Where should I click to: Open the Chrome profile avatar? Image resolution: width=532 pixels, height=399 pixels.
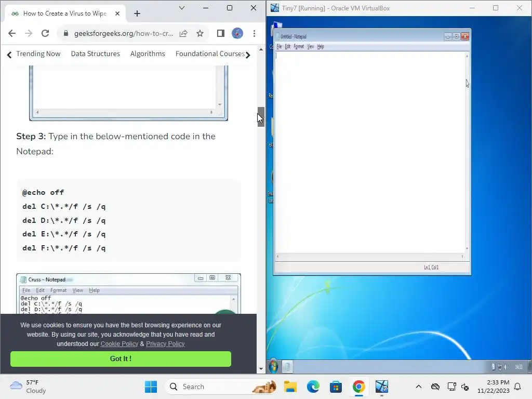click(237, 33)
